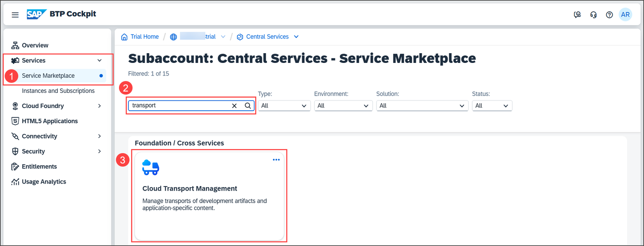Click the Entitlements sidebar icon
Viewport: 644px width, 246px height.
(15, 167)
